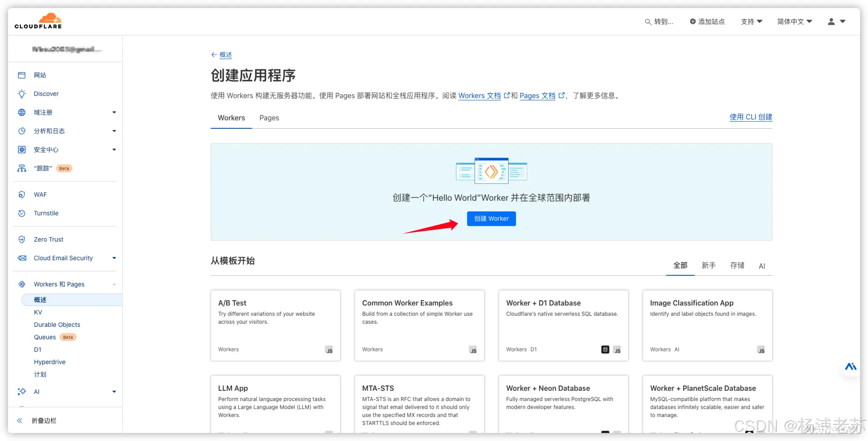Collapse the Workers 和 Pages section

[x=114, y=284]
